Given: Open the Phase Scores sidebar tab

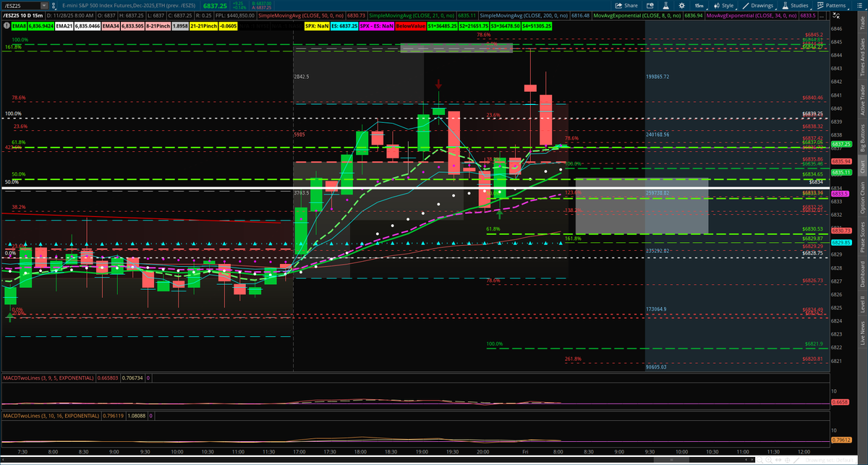Looking at the screenshot, I should pos(861,236).
